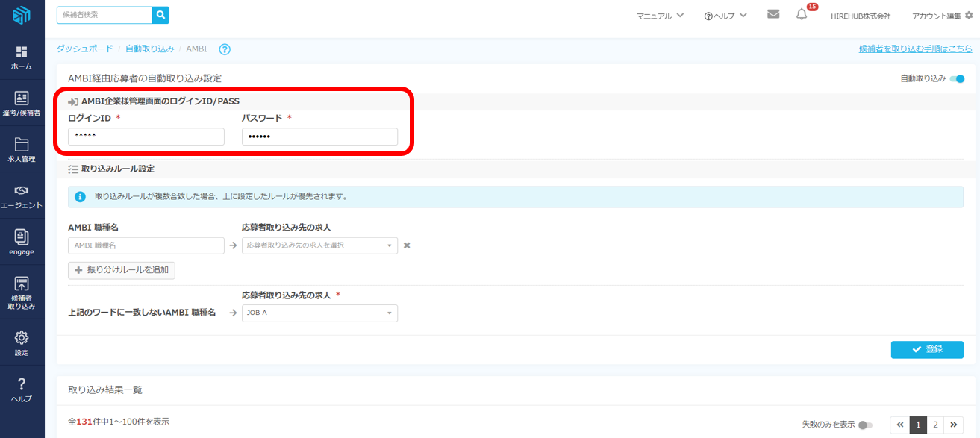The width and height of the screenshot is (980, 438).
Task: Open 求人管理 folder icon in sidebar
Action: tap(22, 150)
